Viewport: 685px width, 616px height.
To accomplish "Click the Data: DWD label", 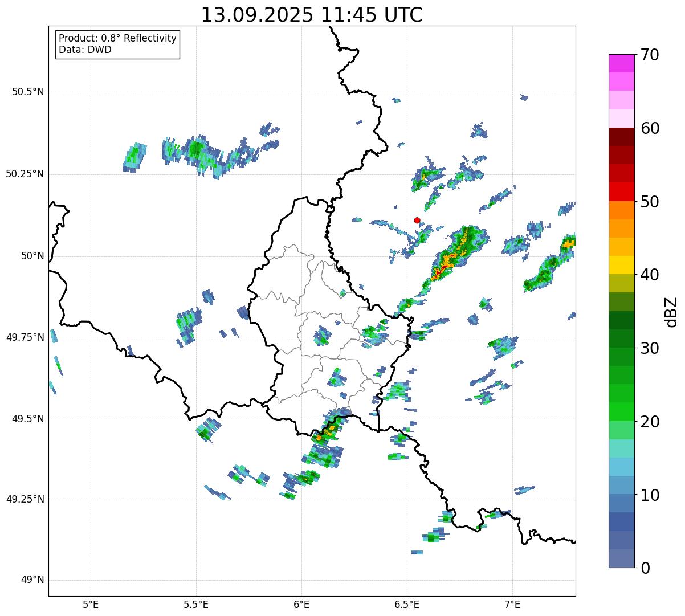I will [x=85, y=50].
